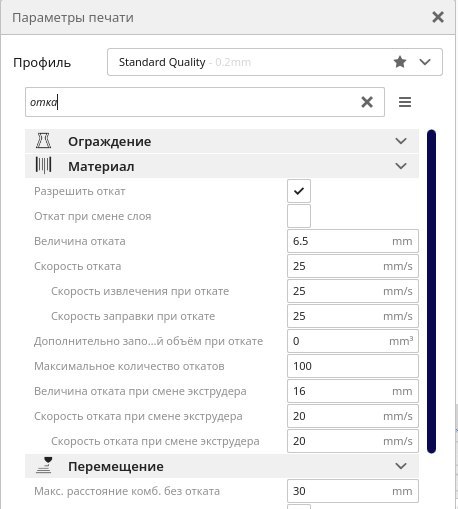Edit Скорость заправки при откате field

pos(353,316)
